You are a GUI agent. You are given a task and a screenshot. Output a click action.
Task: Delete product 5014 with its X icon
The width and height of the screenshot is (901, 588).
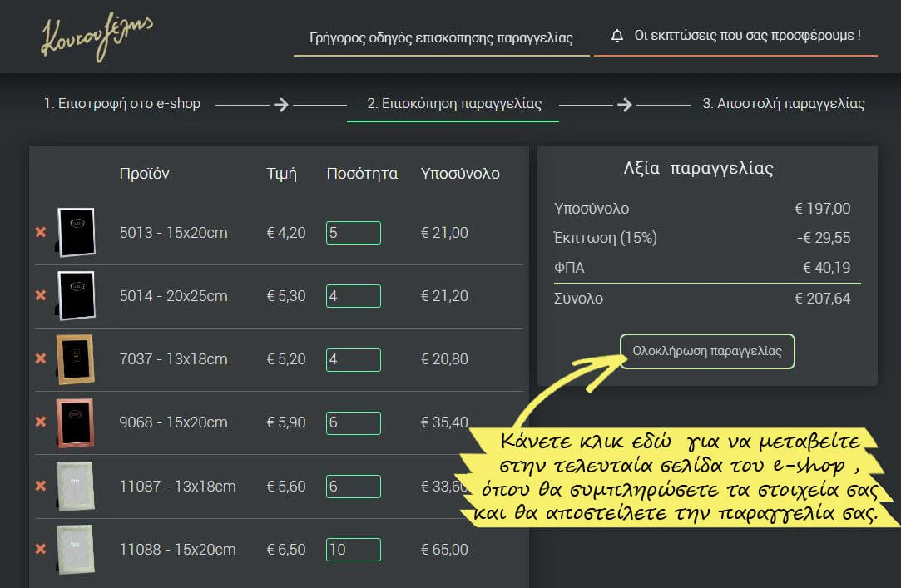point(40,296)
